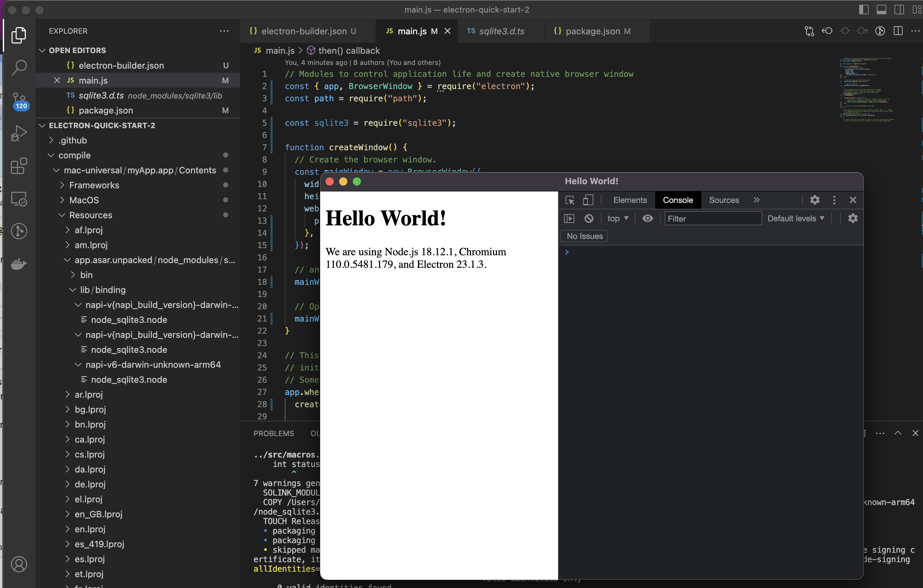Toggle the Explorer view icon

[x=18, y=35]
